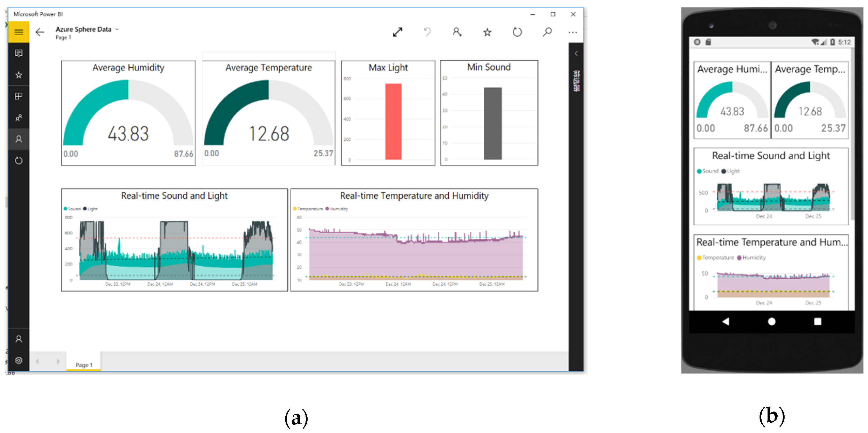Click the red Max Light bar
The height and width of the screenshot is (433, 868).
point(393,121)
